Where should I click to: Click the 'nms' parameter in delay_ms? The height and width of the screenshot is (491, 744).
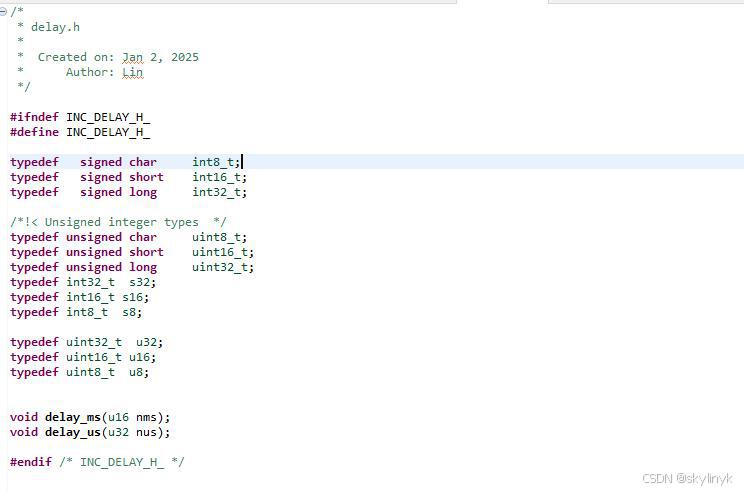tap(146, 417)
